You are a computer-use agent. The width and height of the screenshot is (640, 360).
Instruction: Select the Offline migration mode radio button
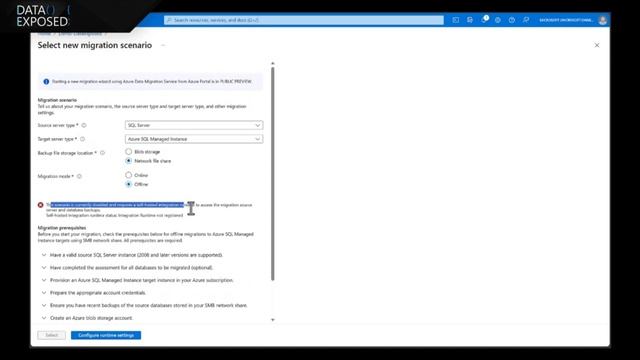coord(129,184)
